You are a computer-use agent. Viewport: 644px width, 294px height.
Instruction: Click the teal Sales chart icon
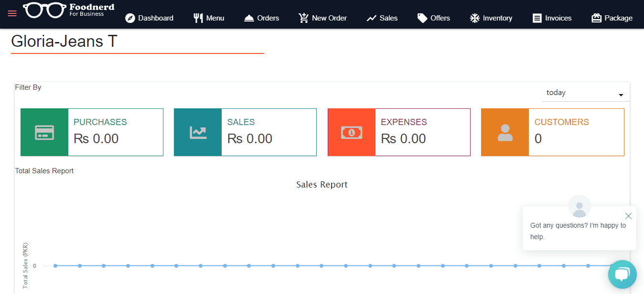pyautogui.click(x=198, y=132)
